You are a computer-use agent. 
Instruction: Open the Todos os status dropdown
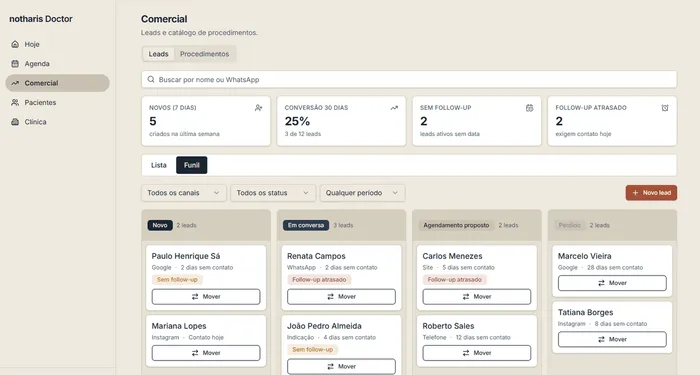pyautogui.click(x=273, y=193)
